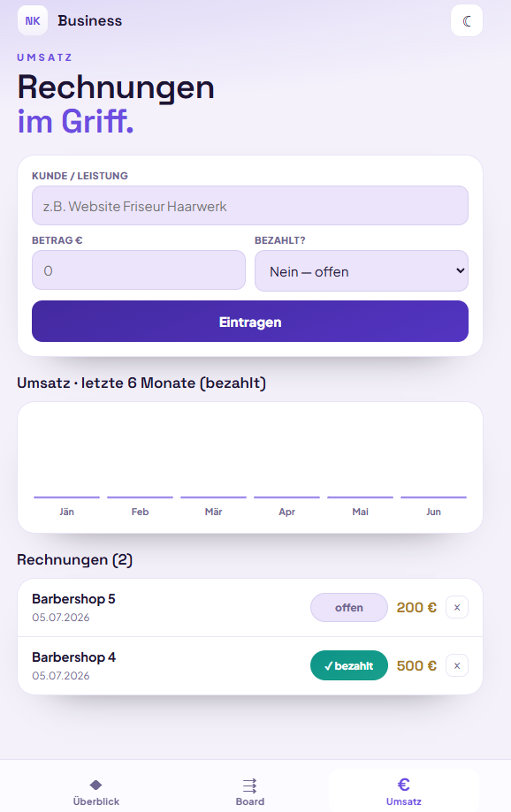This screenshot has width=511, height=812.
Task: Click the dropdown arrow next to Nein — offen
Action: [x=460, y=271]
